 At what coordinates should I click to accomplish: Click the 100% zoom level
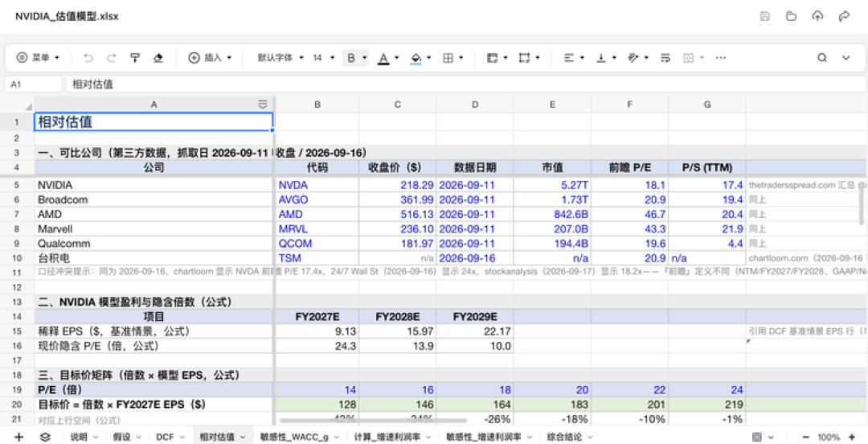pyautogui.click(x=829, y=437)
